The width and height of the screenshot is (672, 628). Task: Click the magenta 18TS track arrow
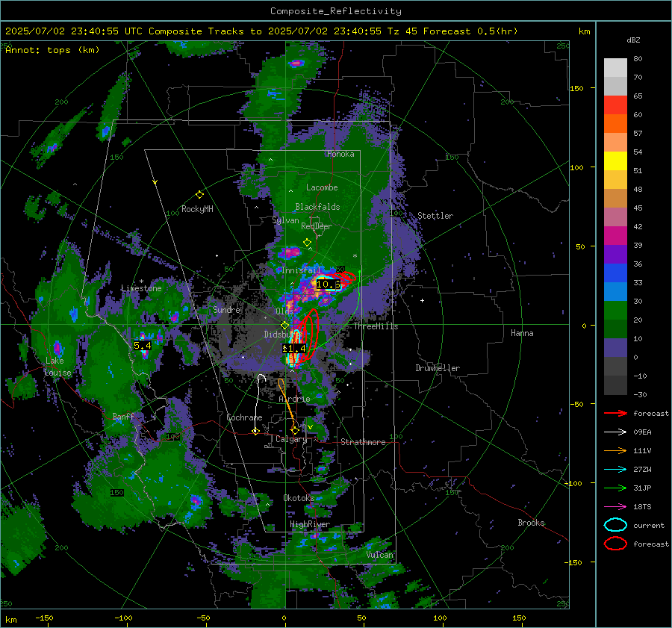pos(615,507)
